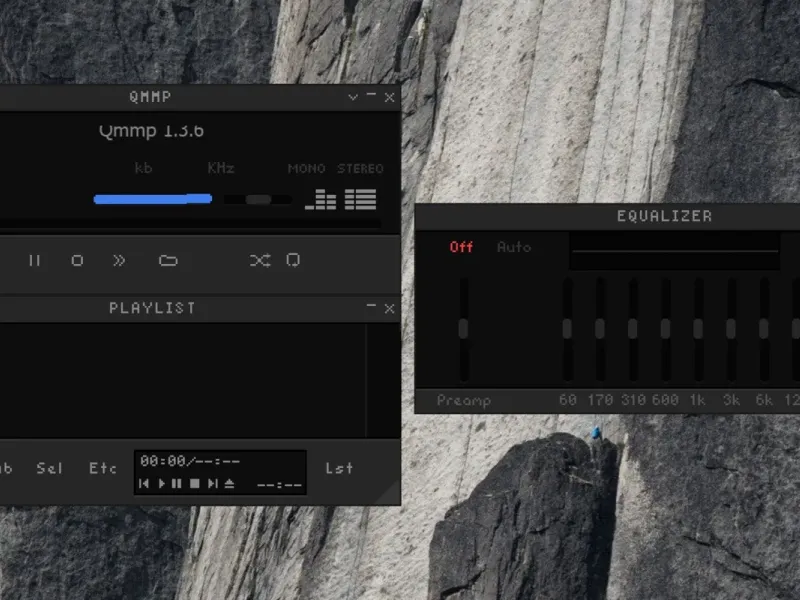Click the playlist vertical scrollbar
800x600 pixels.
tap(383, 381)
